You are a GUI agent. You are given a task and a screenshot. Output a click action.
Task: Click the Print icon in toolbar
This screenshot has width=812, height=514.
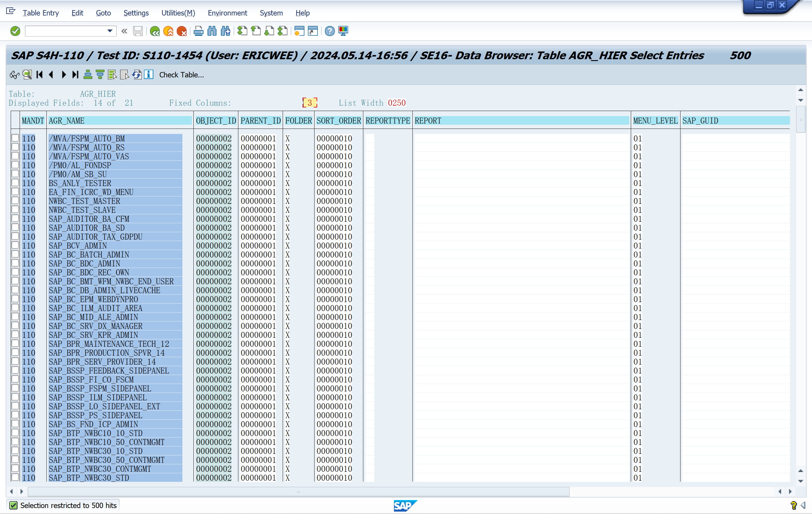click(198, 31)
